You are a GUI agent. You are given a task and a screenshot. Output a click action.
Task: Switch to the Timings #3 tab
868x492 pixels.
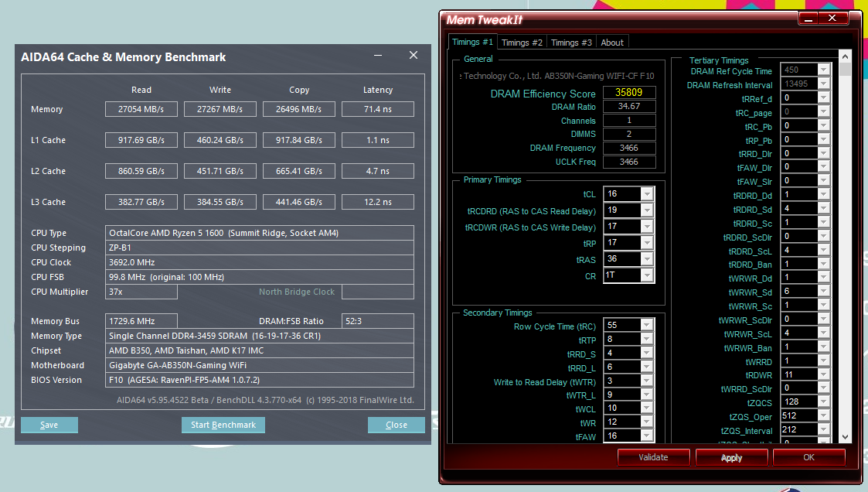(x=571, y=43)
